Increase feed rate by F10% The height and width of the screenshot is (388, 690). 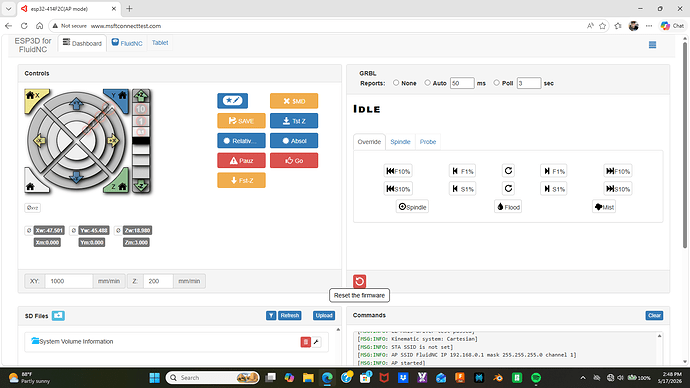pyautogui.click(x=618, y=171)
